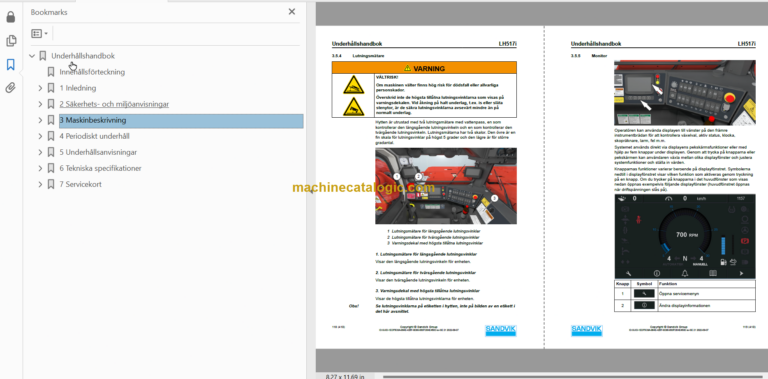Click the Lutningsmätare section heading
Screen dimensions: 768x379
pos(368,56)
